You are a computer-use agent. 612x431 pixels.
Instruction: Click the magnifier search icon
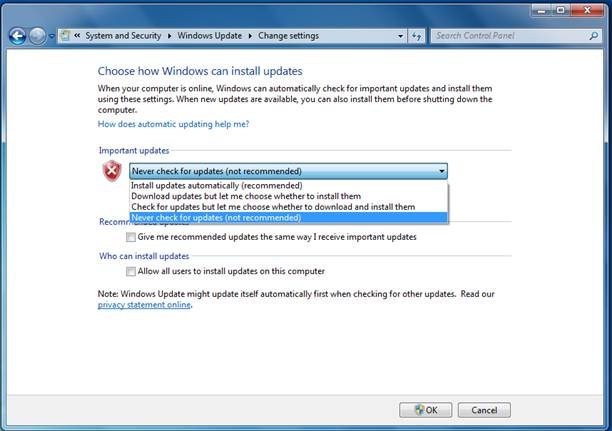click(x=594, y=36)
